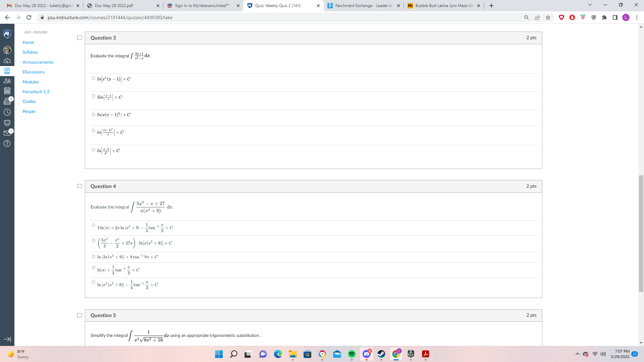Viewport: 644px width, 362px height.
Task: Open Adobe Acrobat from the taskbar
Action: [x=426, y=354]
